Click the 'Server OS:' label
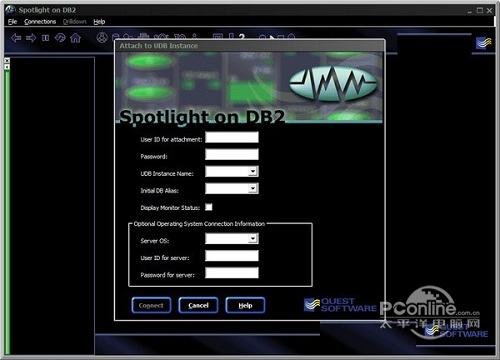The image size is (500, 360). [x=155, y=241]
